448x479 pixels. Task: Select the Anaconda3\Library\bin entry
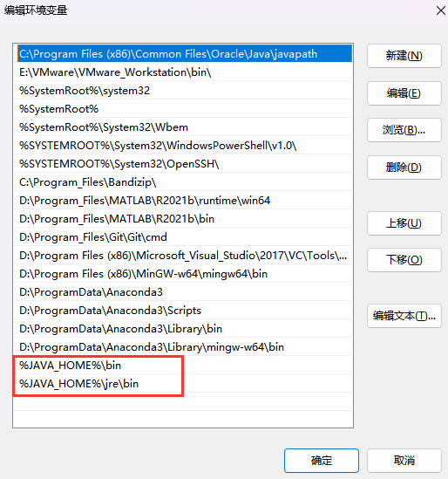[183, 329]
